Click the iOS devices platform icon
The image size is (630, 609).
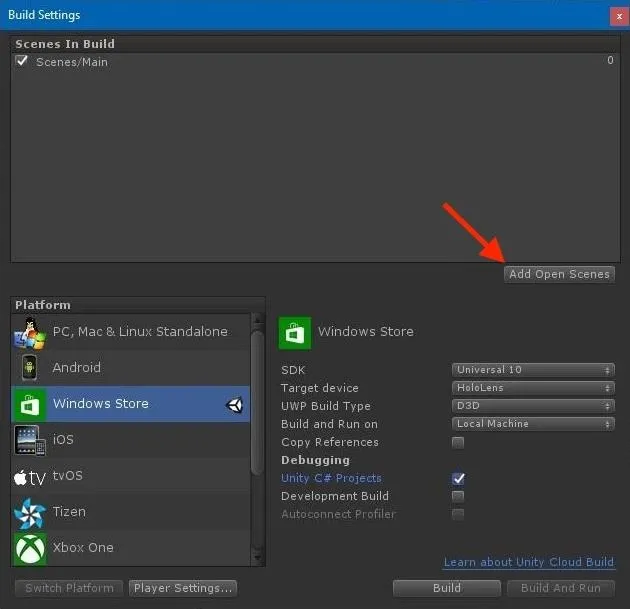[30, 440]
